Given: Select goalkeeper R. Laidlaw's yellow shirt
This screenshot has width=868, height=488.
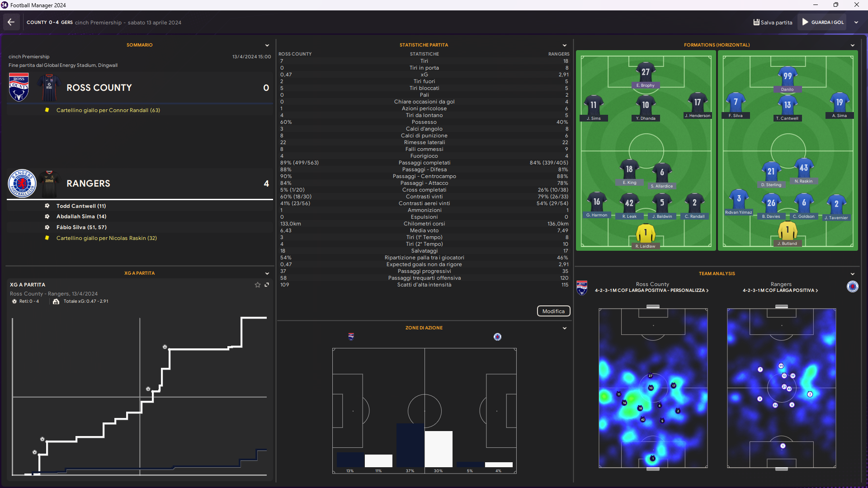Looking at the screenshot, I should pyautogui.click(x=645, y=234).
